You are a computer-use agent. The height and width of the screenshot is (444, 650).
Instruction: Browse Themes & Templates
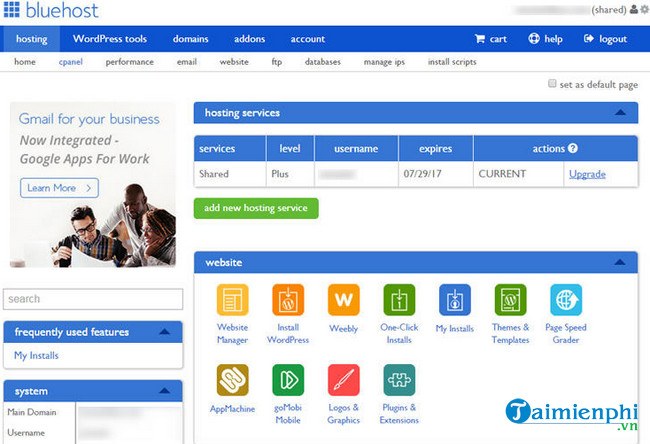click(x=510, y=300)
